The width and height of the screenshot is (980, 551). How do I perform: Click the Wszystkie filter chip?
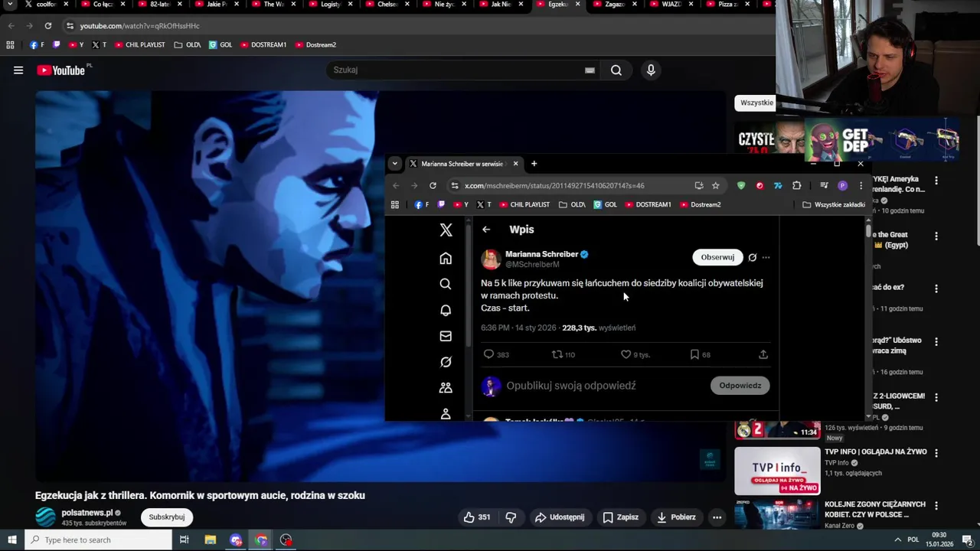(756, 103)
